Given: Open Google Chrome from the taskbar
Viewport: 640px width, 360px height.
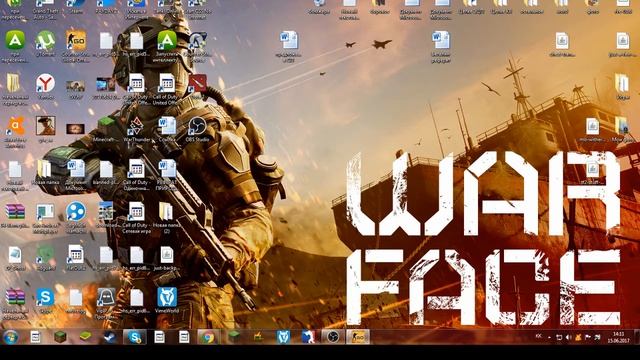Looking at the screenshot, I should tap(208, 337).
